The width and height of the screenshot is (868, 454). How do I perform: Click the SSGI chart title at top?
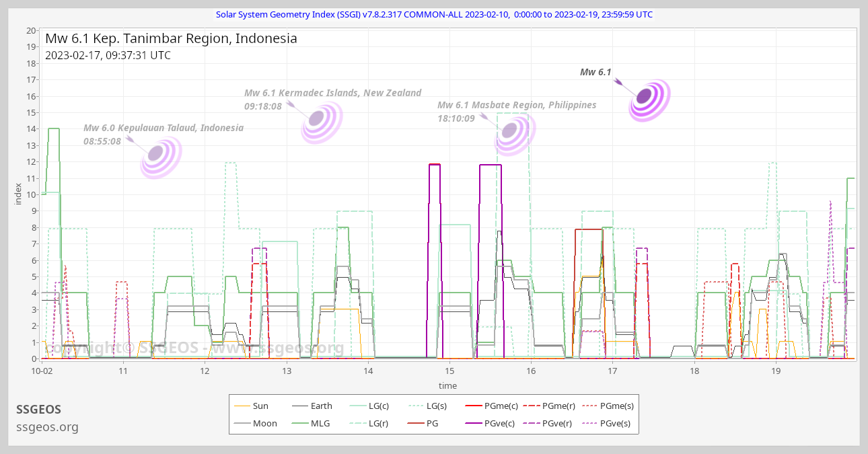[x=434, y=14]
